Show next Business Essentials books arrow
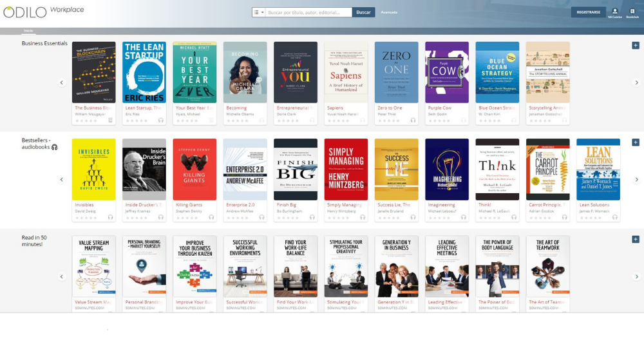This screenshot has height=364, width=644. 637,82
